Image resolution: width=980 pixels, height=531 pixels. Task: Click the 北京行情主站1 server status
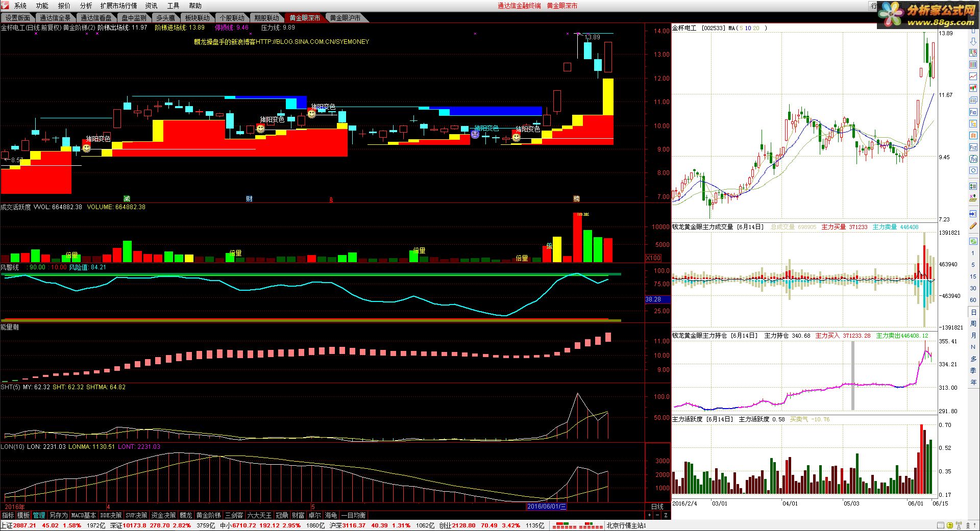626,525
